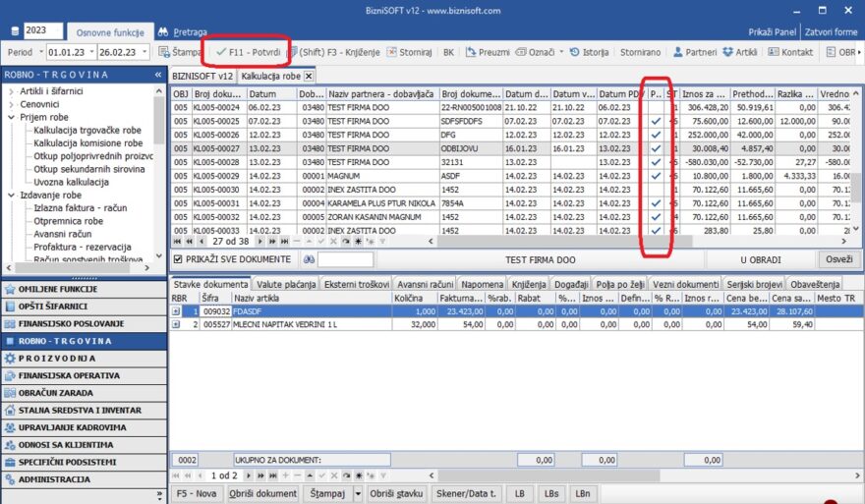Switch to the Valute plaćanja tab
This screenshot has height=504, width=865.
[x=287, y=284]
